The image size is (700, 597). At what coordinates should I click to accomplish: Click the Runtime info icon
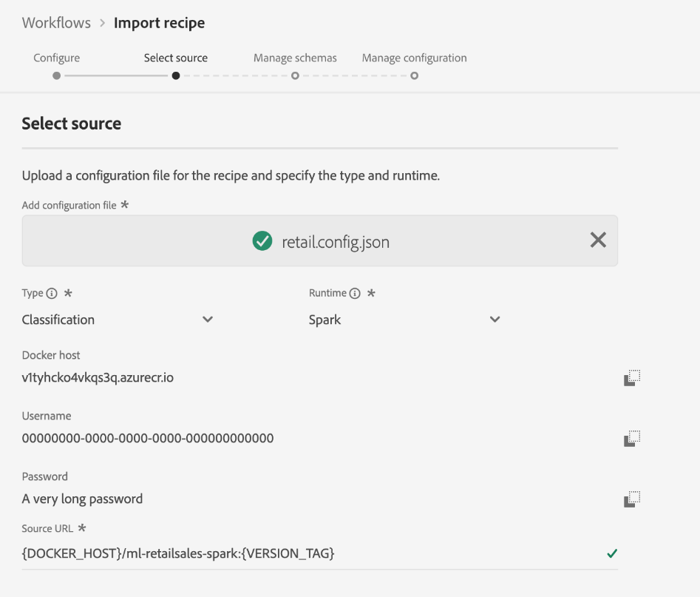[x=355, y=294]
